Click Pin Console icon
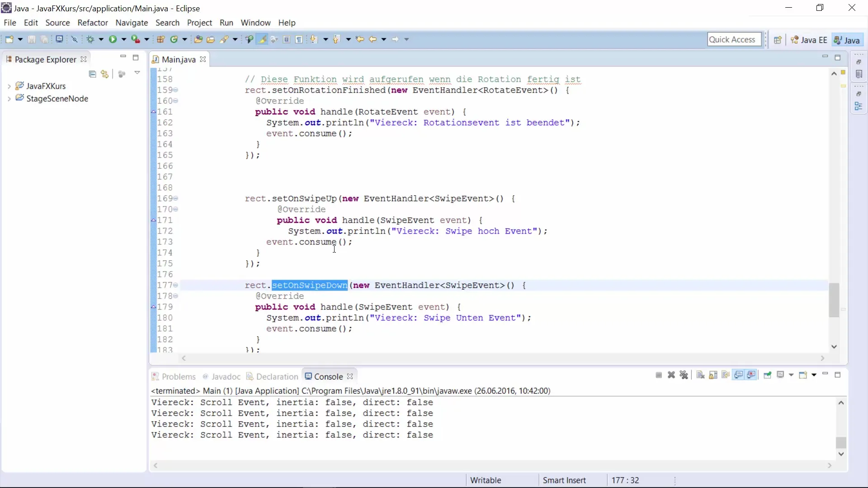 coord(768,375)
